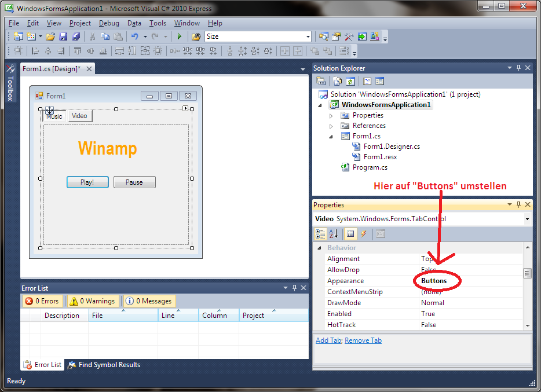Start debugging with green play icon
This screenshot has height=392, width=541.
tap(180, 36)
